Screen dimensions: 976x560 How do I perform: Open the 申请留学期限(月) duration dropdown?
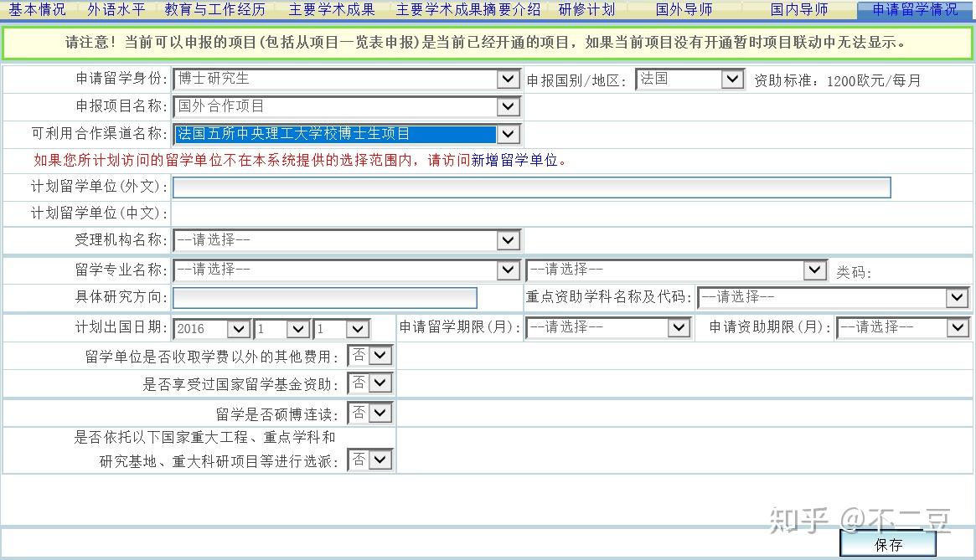point(677,327)
